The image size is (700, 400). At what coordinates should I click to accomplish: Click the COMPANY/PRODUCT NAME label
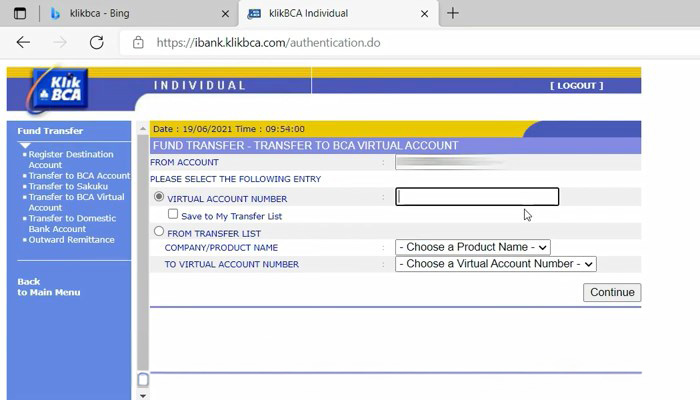pyautogui.click(x=221, y=248)
